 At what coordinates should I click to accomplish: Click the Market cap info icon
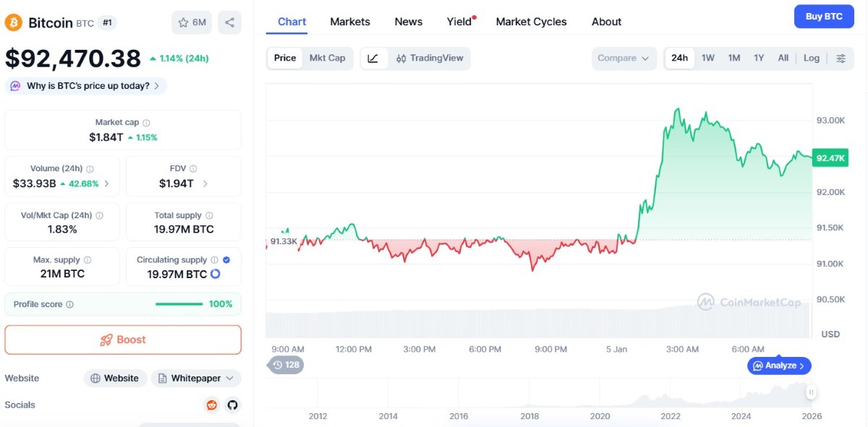146,123
